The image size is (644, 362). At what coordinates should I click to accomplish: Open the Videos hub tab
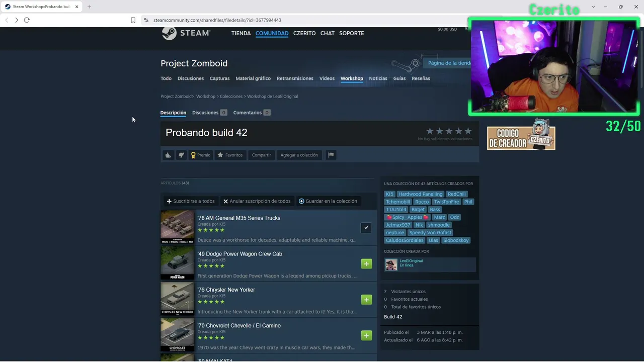(327, 78)
